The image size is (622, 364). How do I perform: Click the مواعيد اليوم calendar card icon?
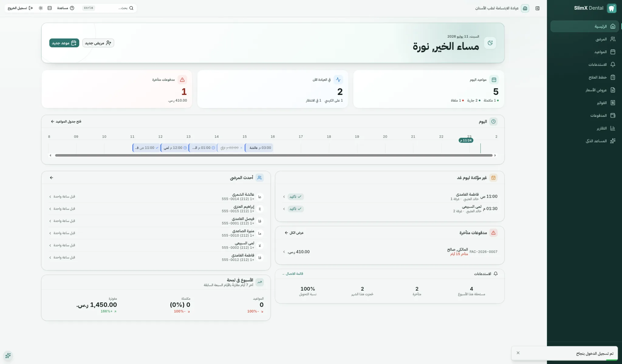tap(494, 80)
